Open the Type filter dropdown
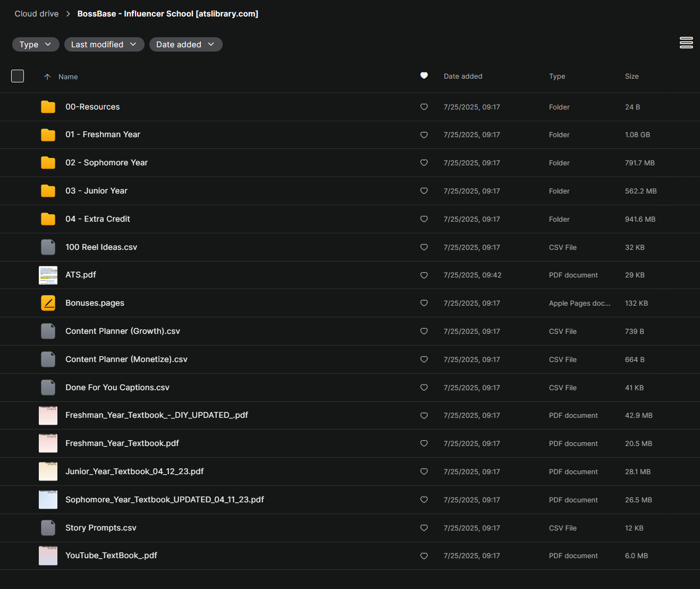The image size is (700, 589). (x=35, y=45)
